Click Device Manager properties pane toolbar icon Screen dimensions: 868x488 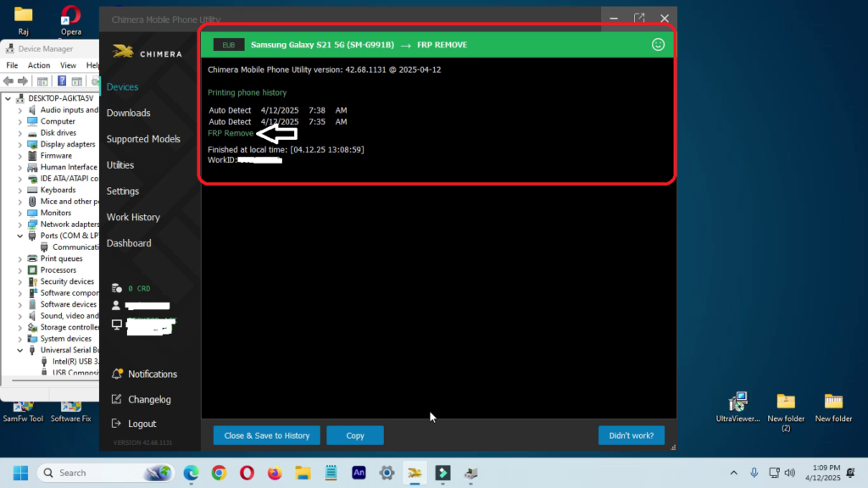click(77, 81)
